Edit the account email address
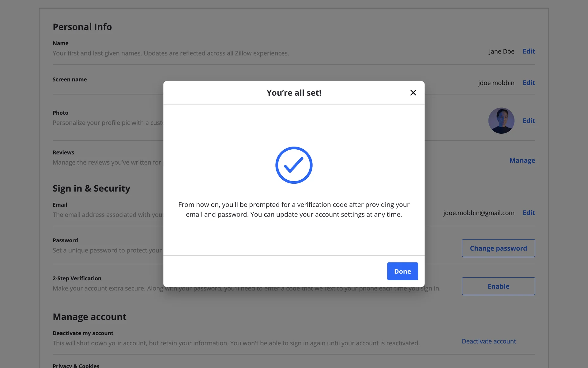This screenshot has height=368, width=588. coord(529,213)
